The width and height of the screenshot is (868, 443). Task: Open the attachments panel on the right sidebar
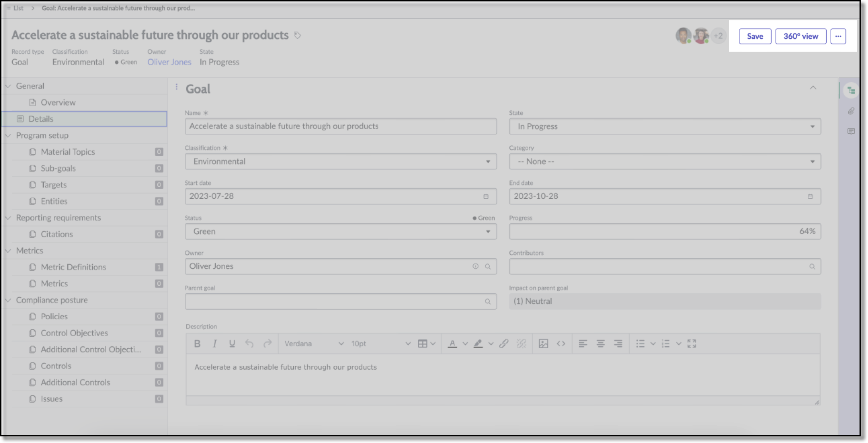tap(851, 111)
